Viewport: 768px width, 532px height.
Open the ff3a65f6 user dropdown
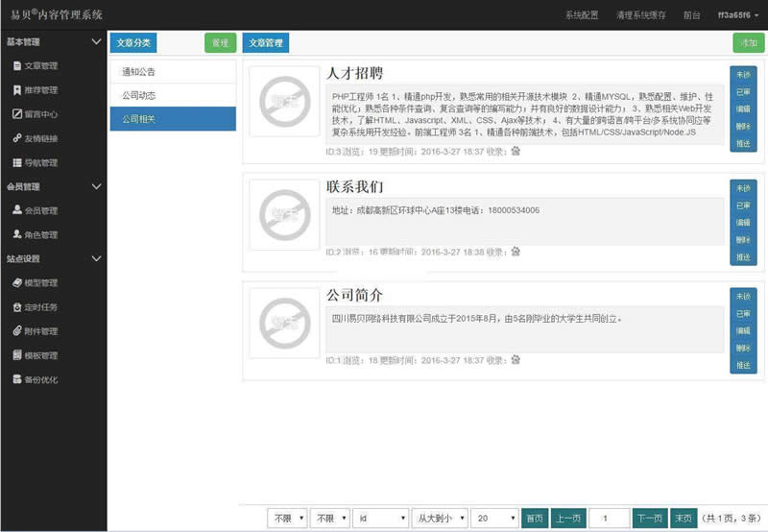click(x=738, y=15)
